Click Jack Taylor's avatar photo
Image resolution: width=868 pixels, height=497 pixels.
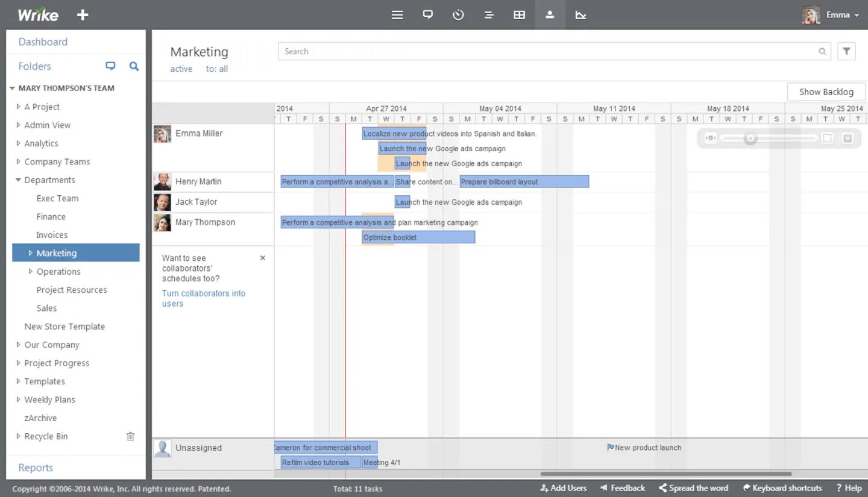click(162, 202)
